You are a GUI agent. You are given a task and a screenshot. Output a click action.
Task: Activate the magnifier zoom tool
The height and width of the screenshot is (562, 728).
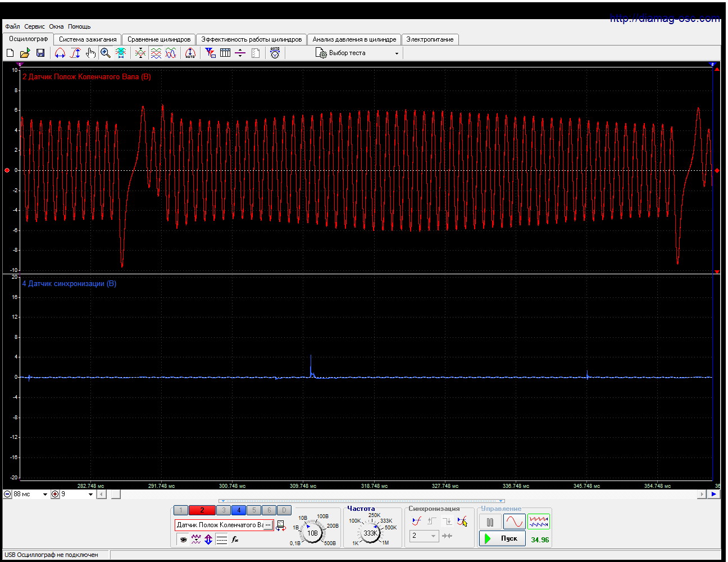(105, 53)
